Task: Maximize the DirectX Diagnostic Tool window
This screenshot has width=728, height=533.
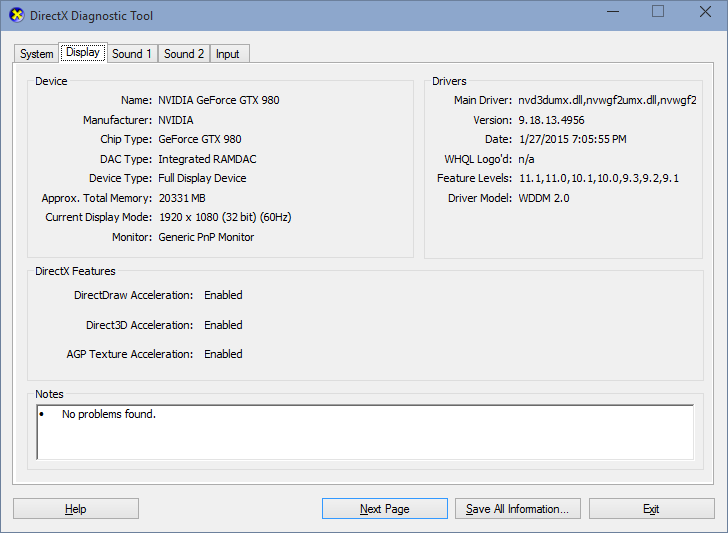Action: (658, 12)
